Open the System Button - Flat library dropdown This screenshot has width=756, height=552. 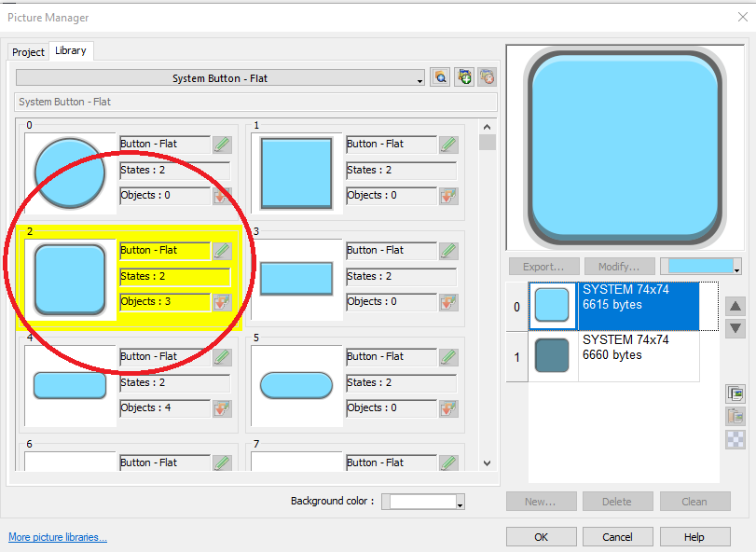point(220,78)
